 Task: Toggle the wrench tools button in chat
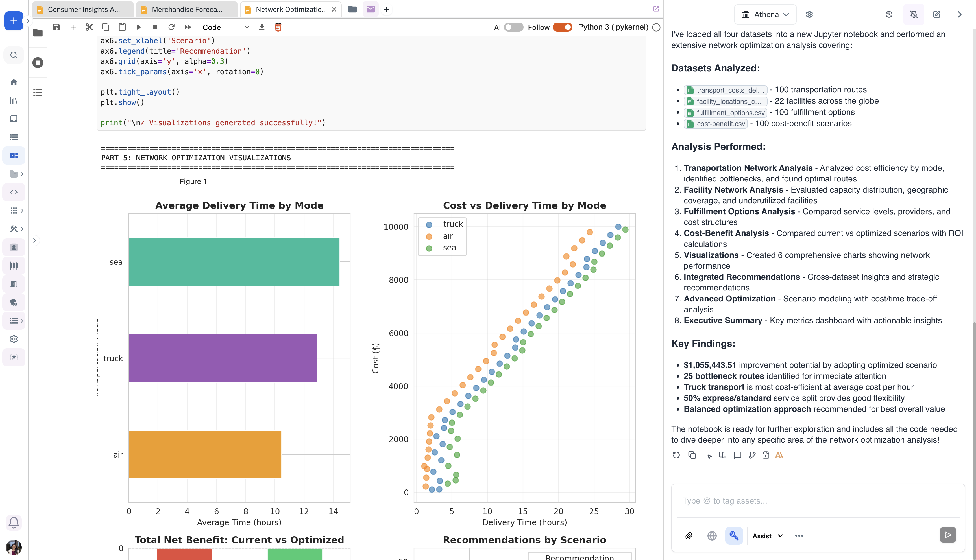(734, 535)
